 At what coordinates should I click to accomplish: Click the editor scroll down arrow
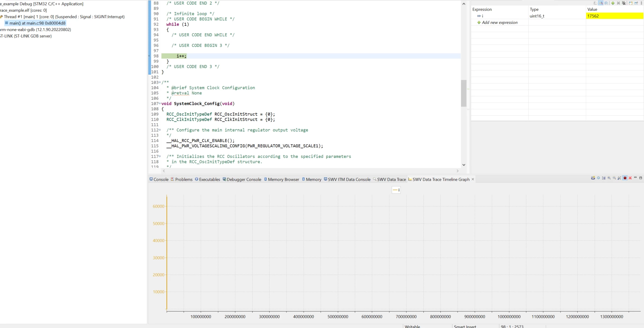464,165
